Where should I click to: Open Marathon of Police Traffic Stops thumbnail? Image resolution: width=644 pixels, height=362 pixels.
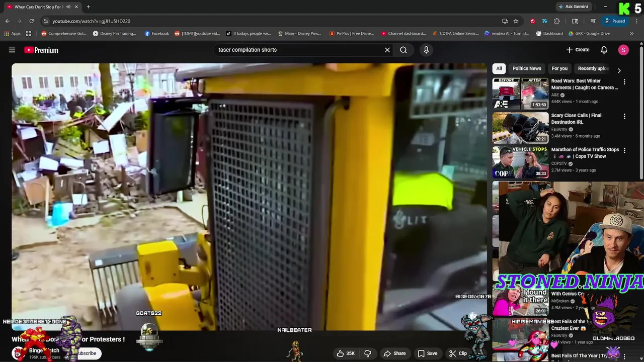click(x=520, y=162)
